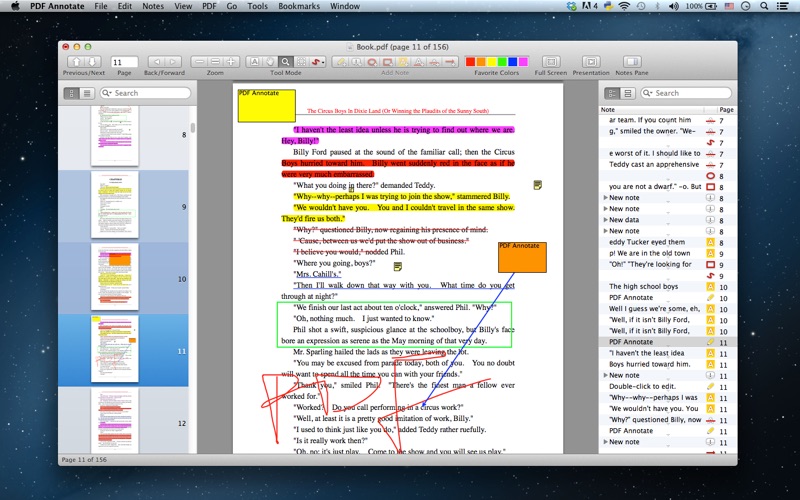Viewport: 800px width, 500px height.
Task: Select the orange PDF Annotate note on page
Action: (522, 257)
